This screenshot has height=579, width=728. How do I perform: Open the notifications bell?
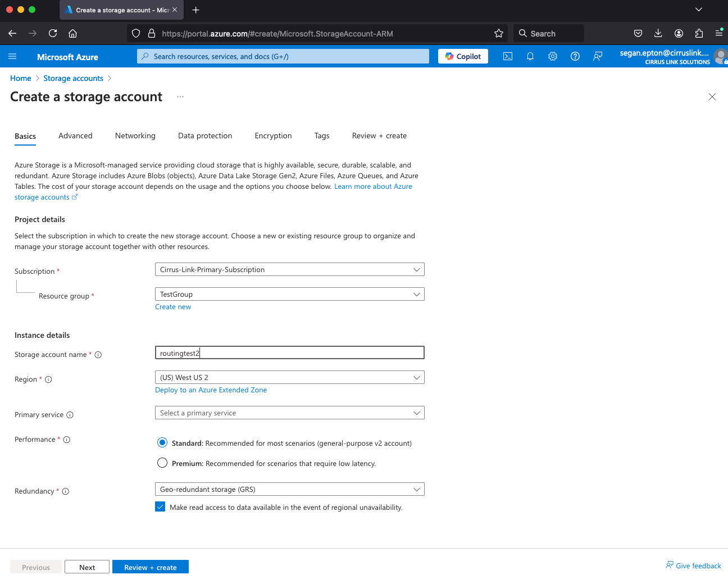point(530,56)
